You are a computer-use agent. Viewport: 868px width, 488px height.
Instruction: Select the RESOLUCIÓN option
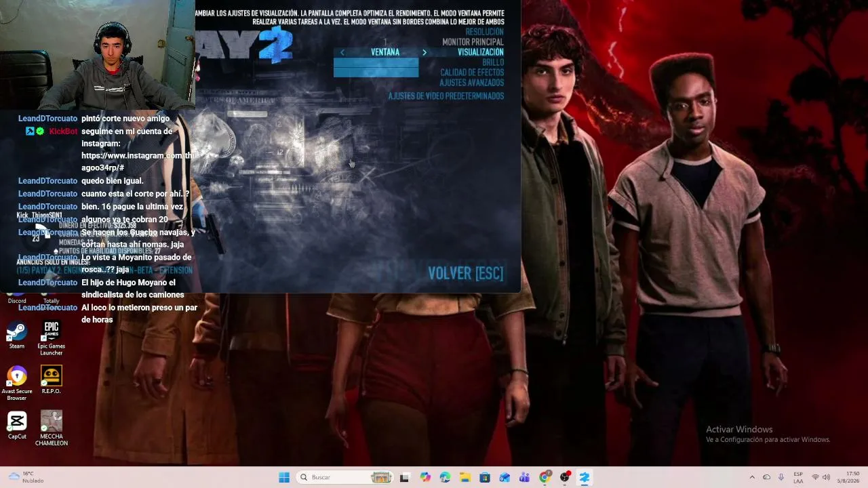(x=484, y=32)
